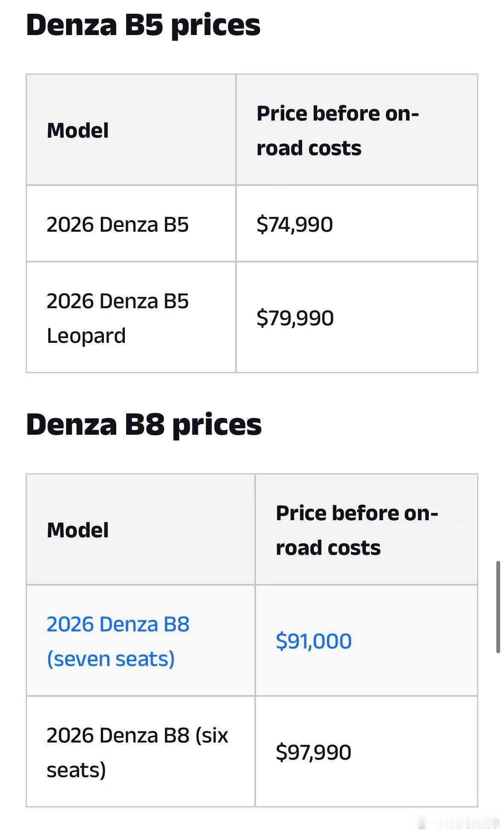Click the (seven seats) link text
Viewport: 504px width, 834px height.
111,659
